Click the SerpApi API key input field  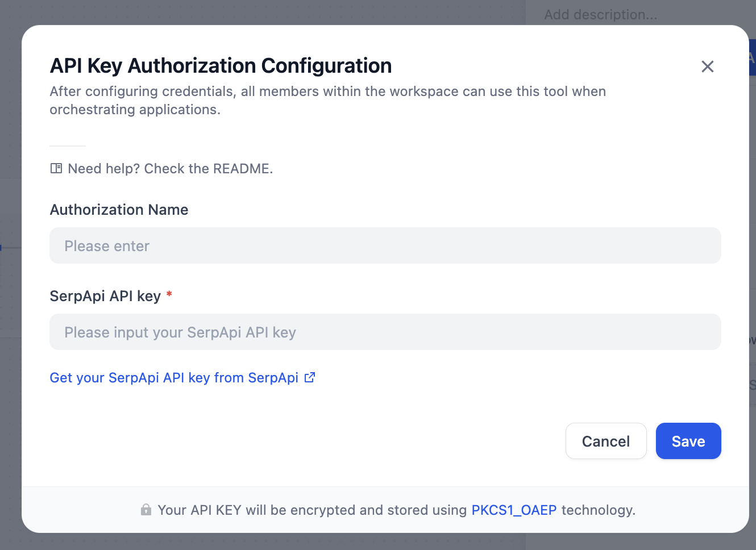[385, 332]
